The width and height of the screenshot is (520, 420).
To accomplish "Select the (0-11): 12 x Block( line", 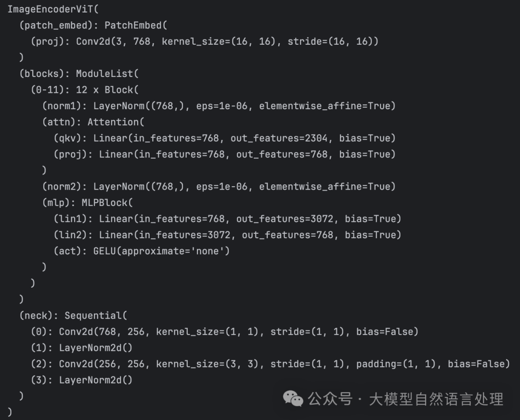I will (84, 90).
